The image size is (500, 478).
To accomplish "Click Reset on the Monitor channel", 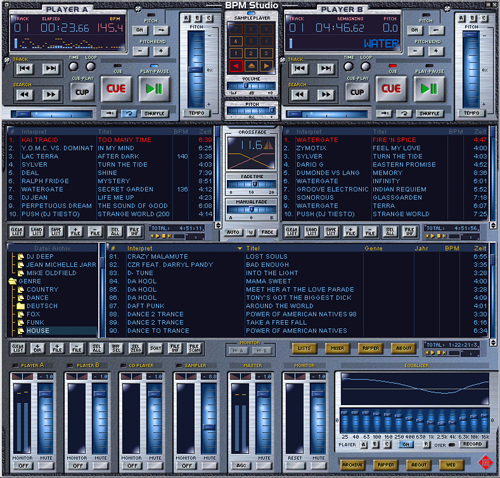I will (x=295, y=466).
